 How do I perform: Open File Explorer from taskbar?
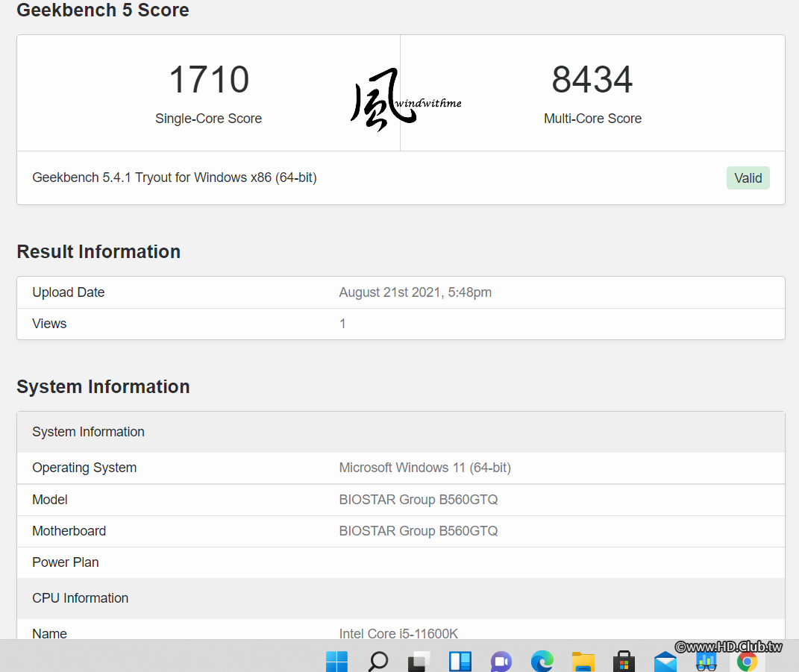pos(583,662)
